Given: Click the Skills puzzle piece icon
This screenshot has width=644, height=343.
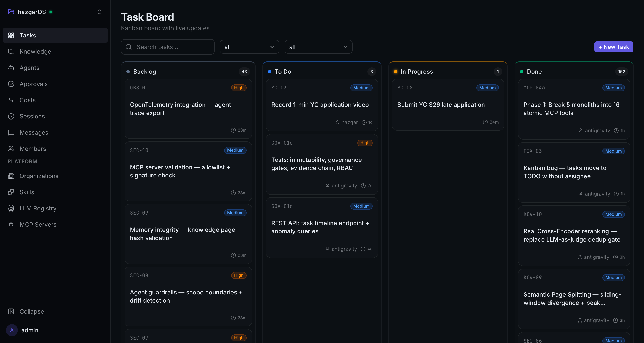Looking at the screenshot, I should click(x=11, y=192).
